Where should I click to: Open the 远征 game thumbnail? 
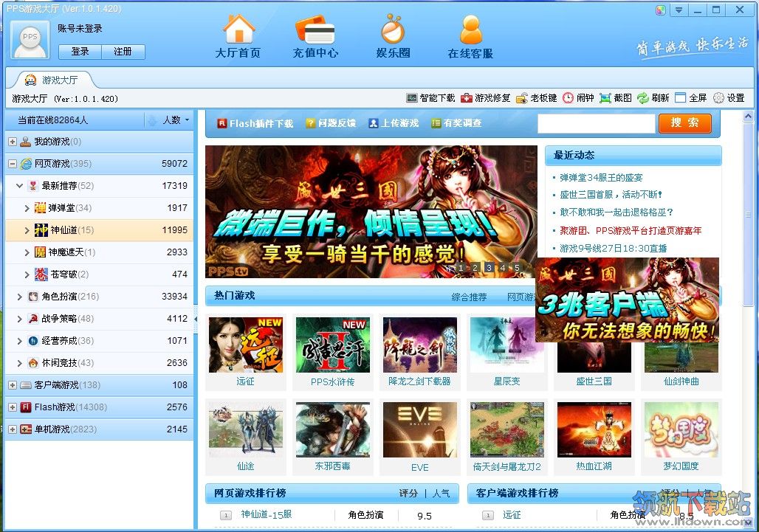[x=245, y=345]
